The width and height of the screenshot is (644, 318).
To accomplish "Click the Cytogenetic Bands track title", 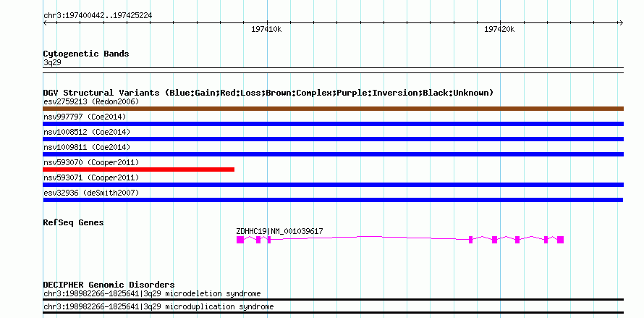I will tap(86, 54).
